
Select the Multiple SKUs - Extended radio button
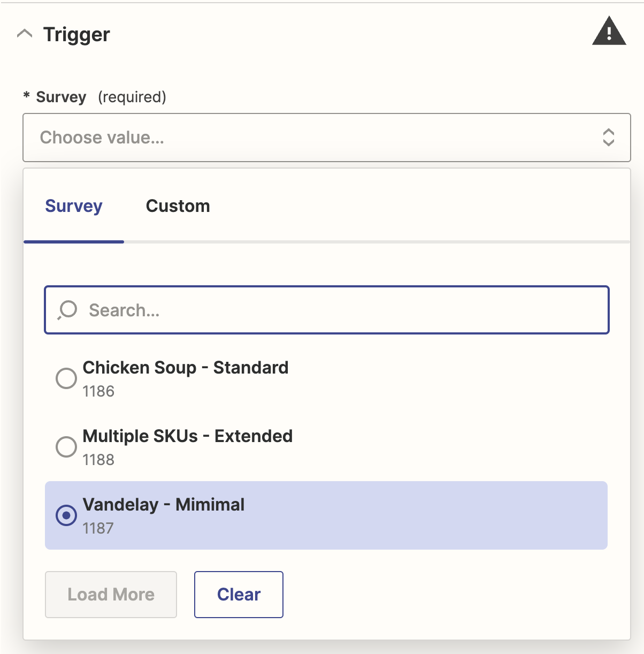(66, 447)
